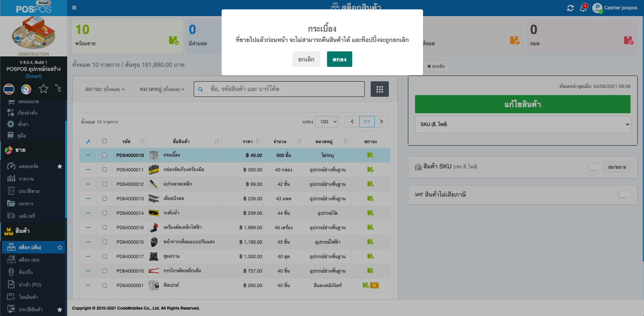Viewport: 644px width, 316px height.
Task: Click star next to สต็อก (เต็ม)
Action: click(x=60, y=247)
